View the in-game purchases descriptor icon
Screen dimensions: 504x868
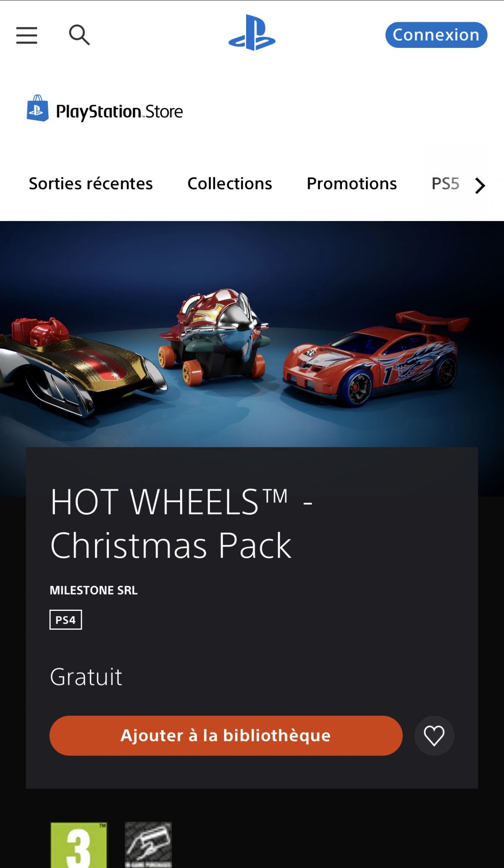[x=148, y=845]
